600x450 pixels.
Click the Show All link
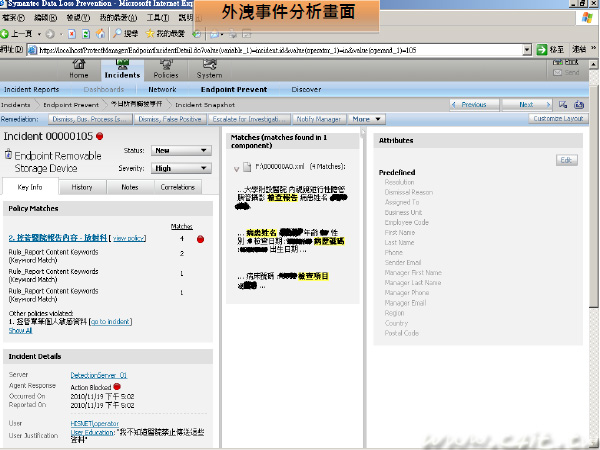coord(20,330)
